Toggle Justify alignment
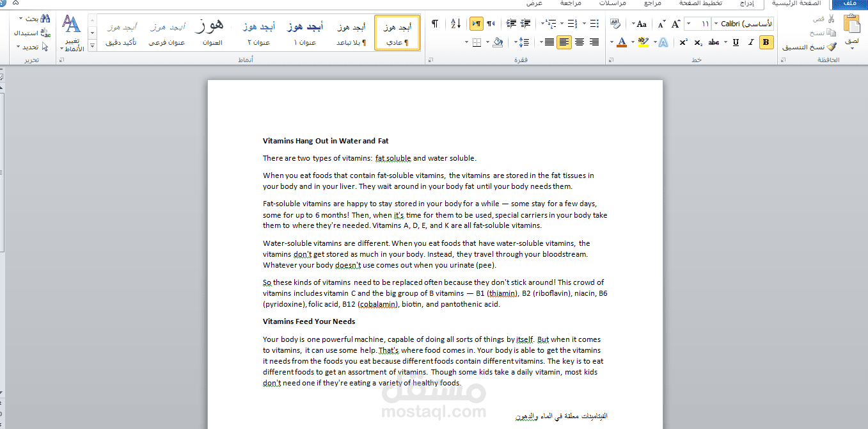 (x=549, y=42)
